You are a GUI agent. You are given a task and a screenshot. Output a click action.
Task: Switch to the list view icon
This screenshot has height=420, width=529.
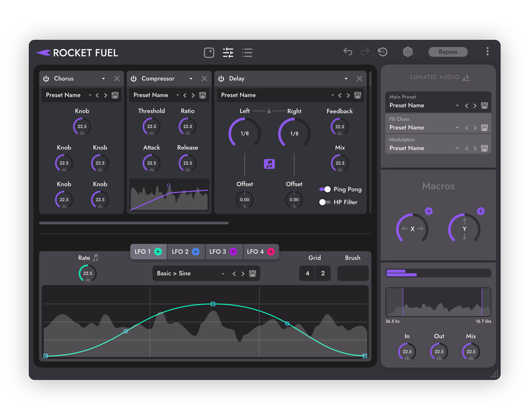coord(247,52)
